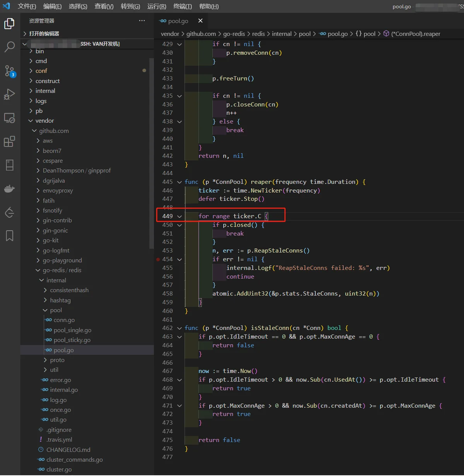Expand the proto folder
The image size is (464, 476).
point(87,360)
